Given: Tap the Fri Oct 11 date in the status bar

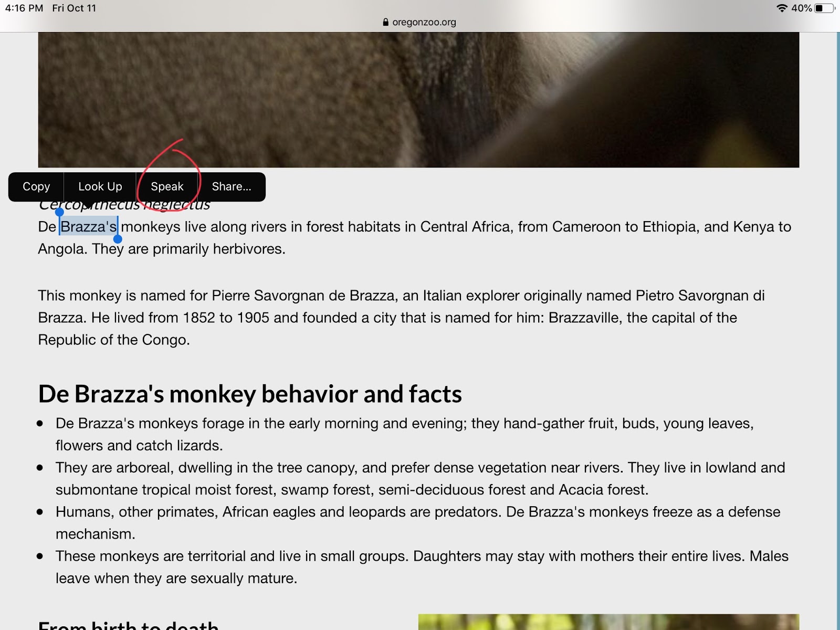Looking at the screenshot, I should [74, 8].
